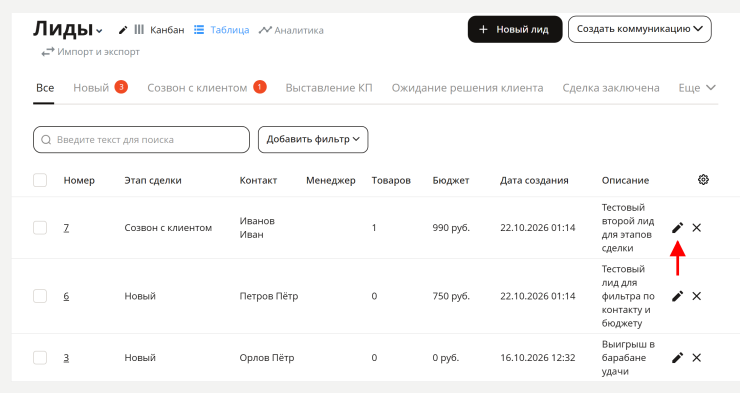Image resolution: width=740 pixels, height=393 pixels.
Task: Switch to Канбан view
Action: 167,30
